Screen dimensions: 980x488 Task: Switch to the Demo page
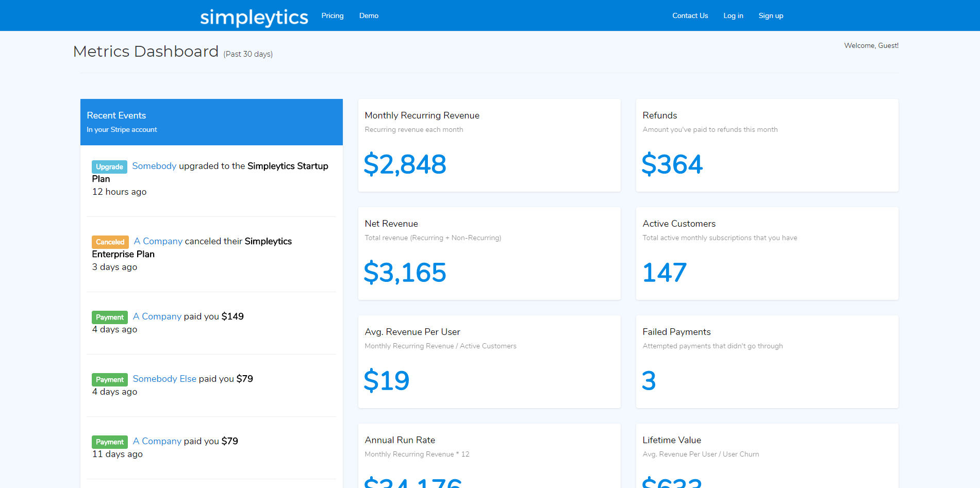369,15
